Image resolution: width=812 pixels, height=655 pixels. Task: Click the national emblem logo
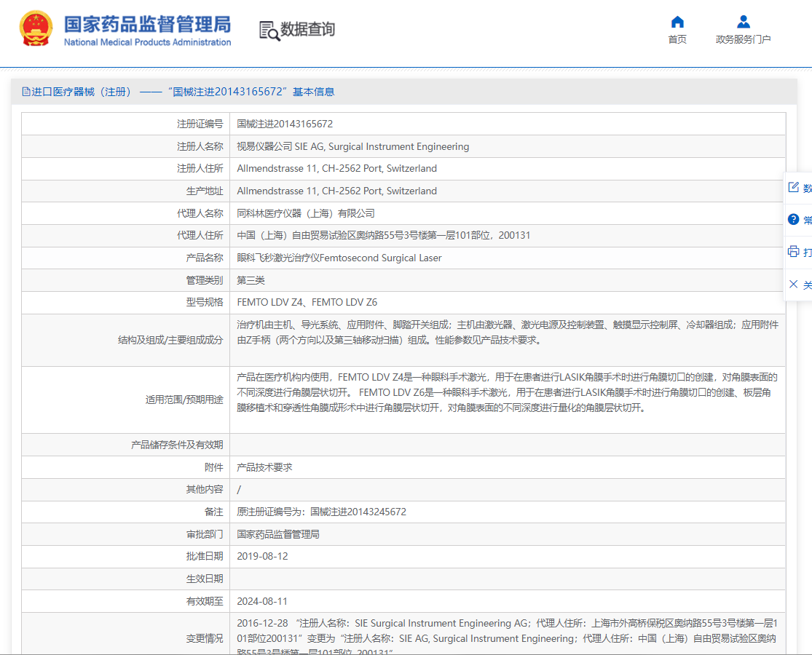tap(36, 28)
